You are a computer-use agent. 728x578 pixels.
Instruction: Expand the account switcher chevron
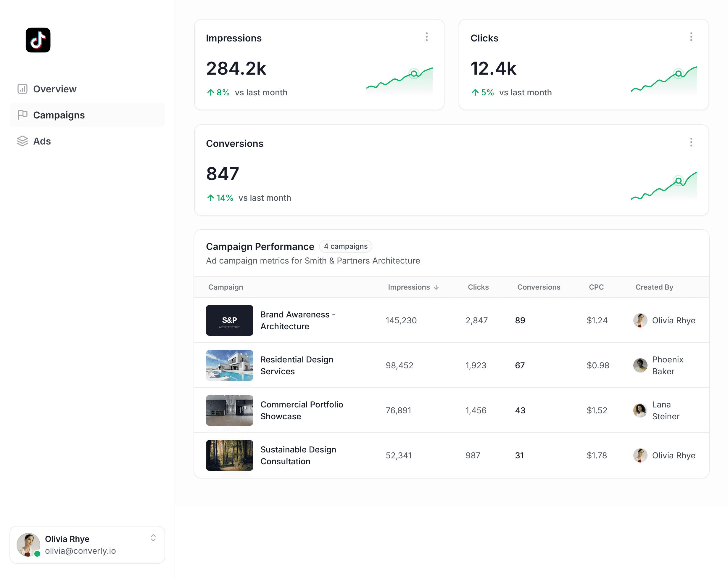153,538
